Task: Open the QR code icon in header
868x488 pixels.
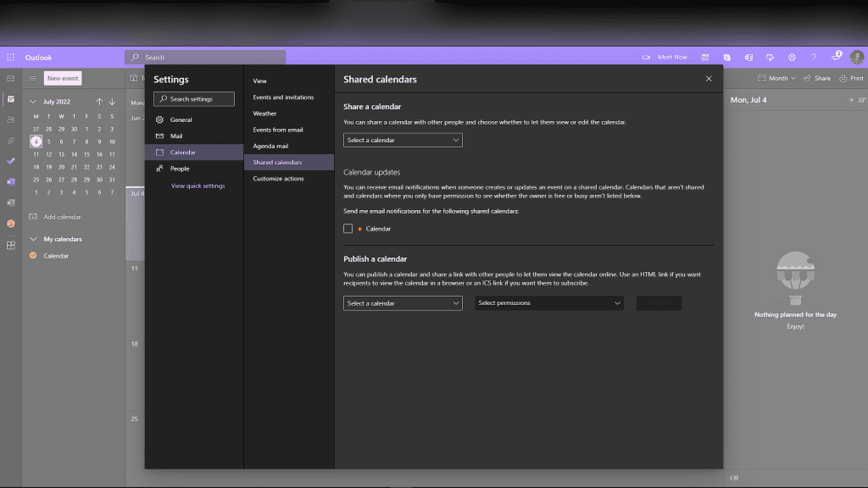Action: click(704, 57)
